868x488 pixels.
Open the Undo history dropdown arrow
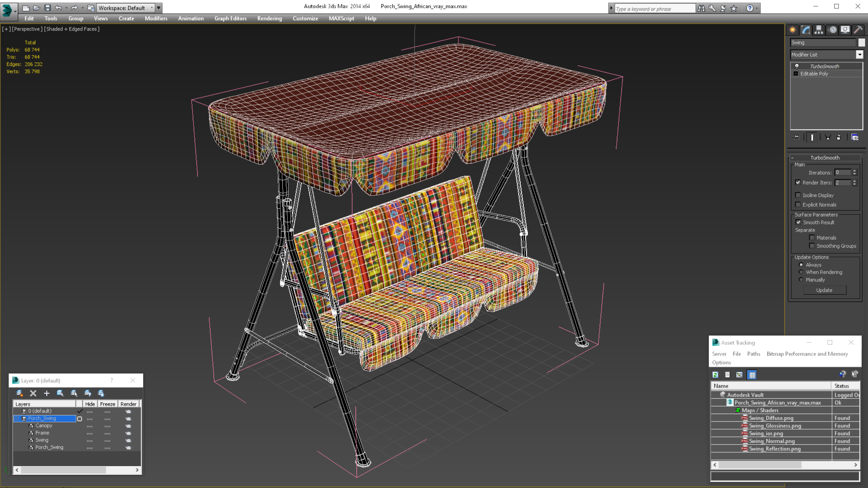coord(66,8)
